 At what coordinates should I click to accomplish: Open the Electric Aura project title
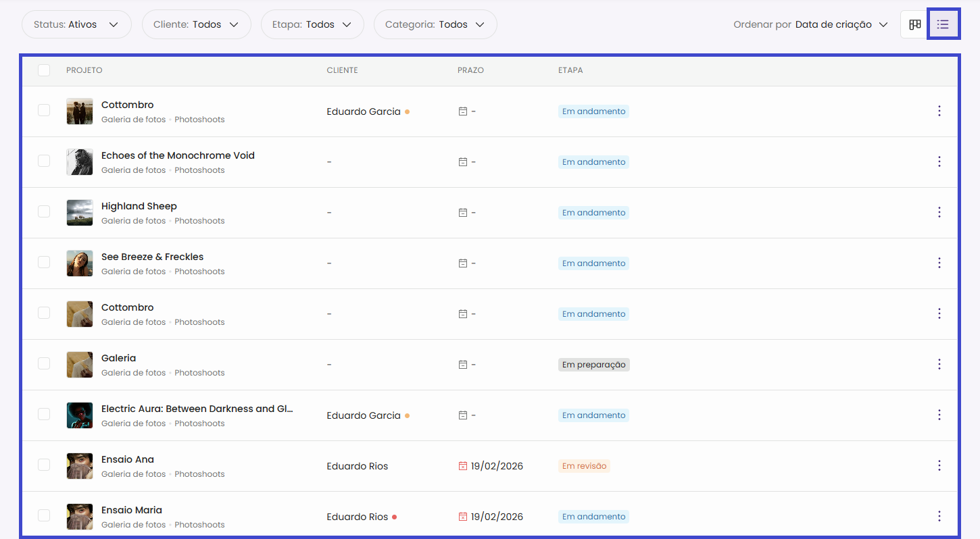point(197,409)
